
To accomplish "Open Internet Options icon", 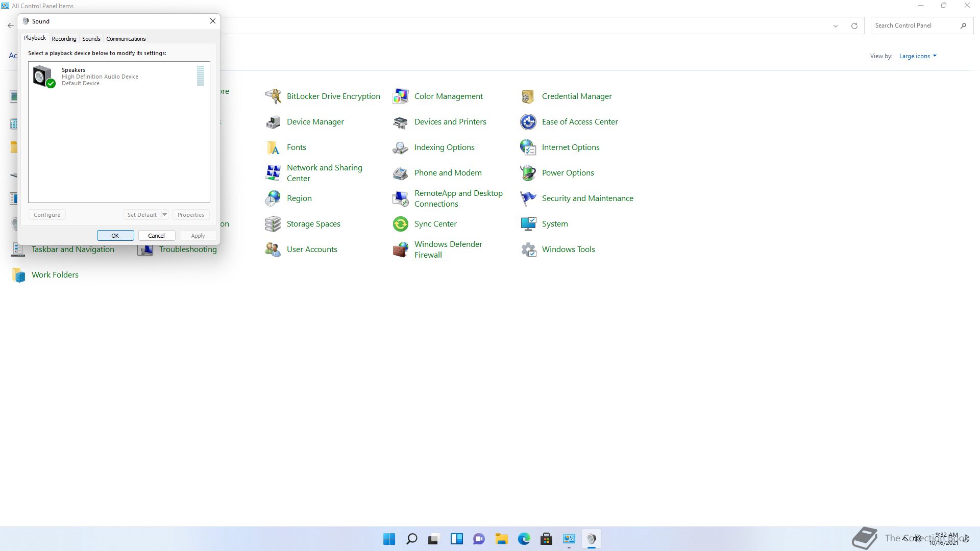I will (528, 147).
